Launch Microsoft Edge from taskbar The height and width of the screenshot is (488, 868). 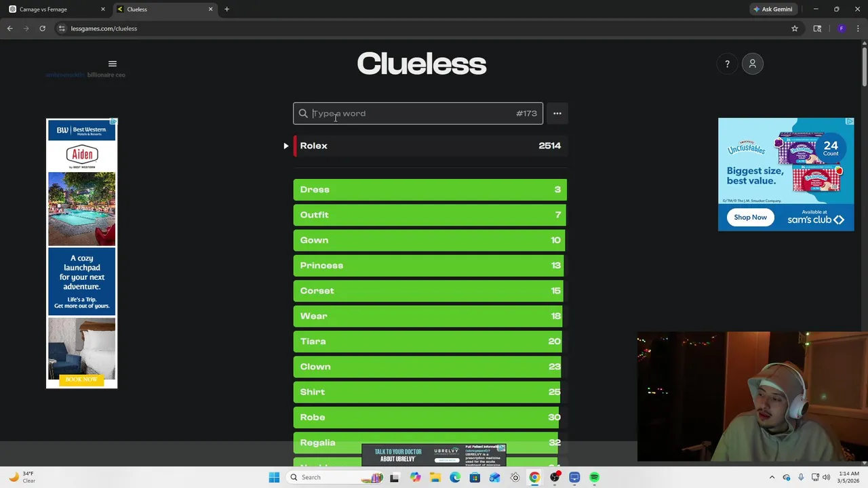[455, 477]
